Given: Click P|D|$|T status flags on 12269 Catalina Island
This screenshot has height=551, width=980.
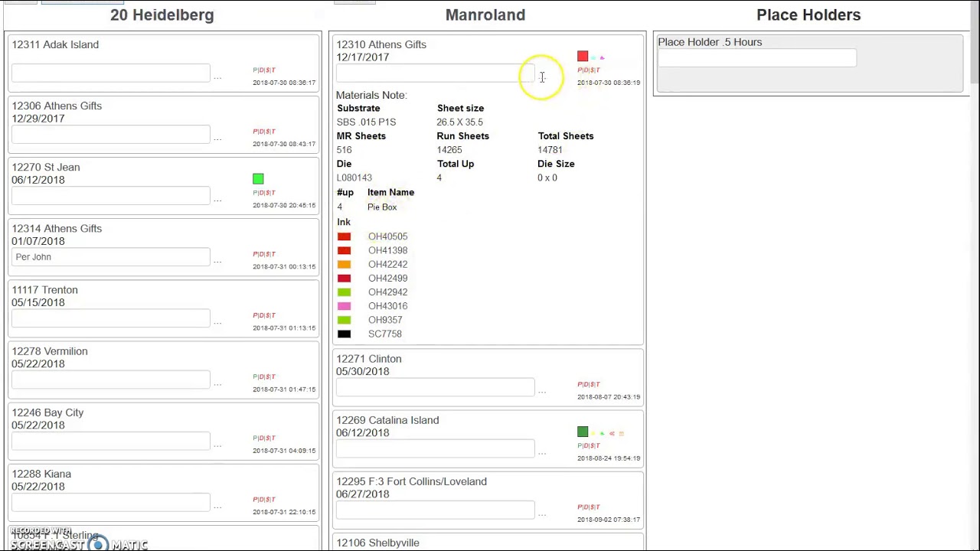Looking at the screenshot, I should coord(589,445).
